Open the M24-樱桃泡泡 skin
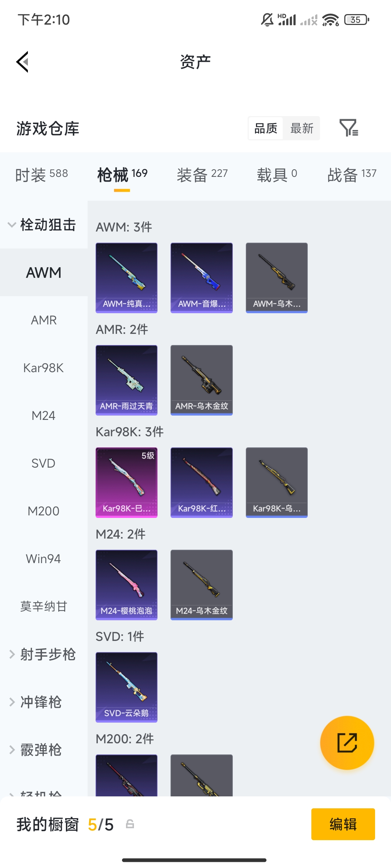Screen dimensions: 391x868 [x=126, y=585]
